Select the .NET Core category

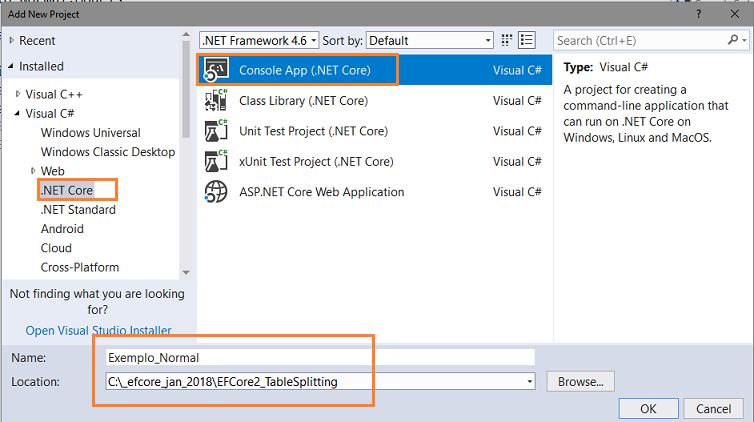67,190
